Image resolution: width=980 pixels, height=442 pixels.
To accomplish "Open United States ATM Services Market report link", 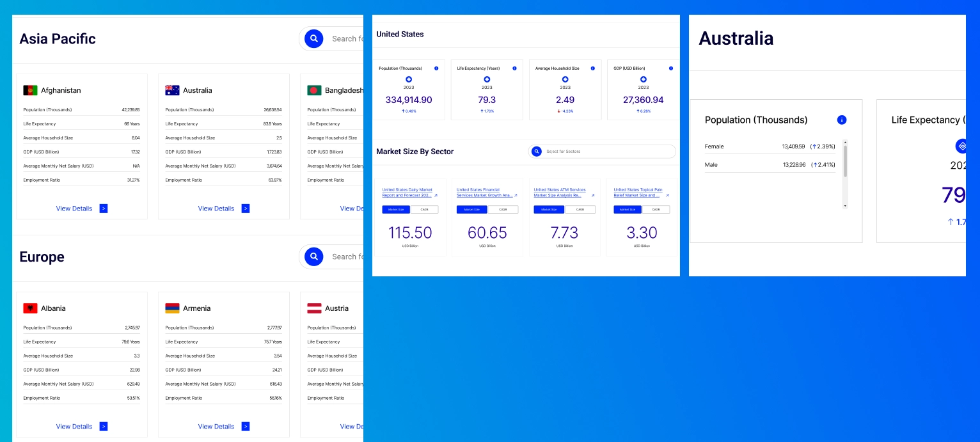I will coord(559,193).
